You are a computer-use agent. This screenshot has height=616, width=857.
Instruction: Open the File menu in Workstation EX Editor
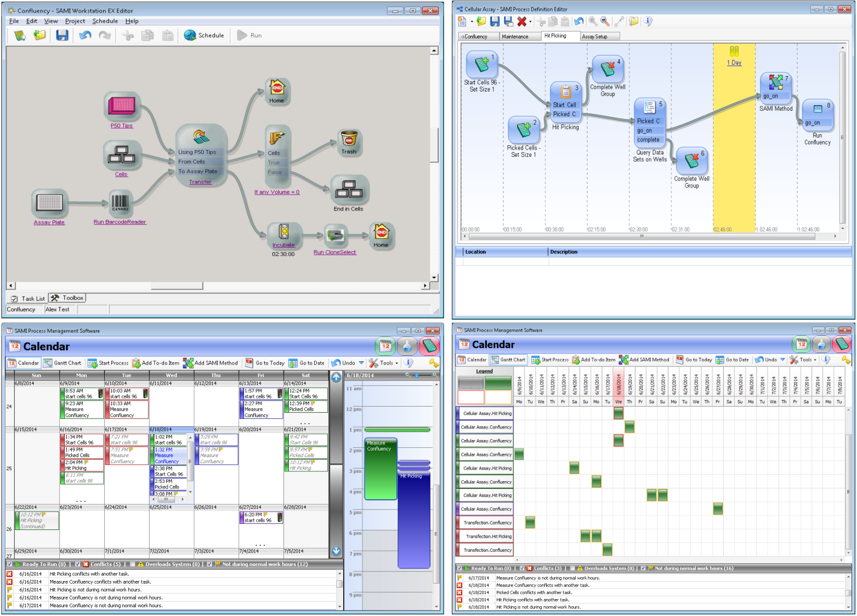(14, 21)
